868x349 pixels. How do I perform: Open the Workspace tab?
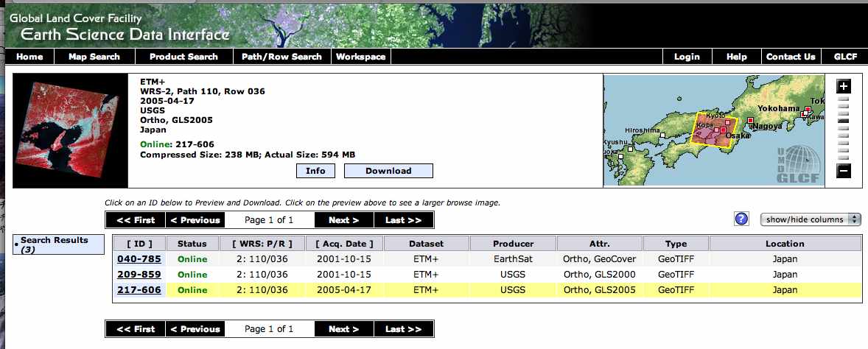click(361, 57)
